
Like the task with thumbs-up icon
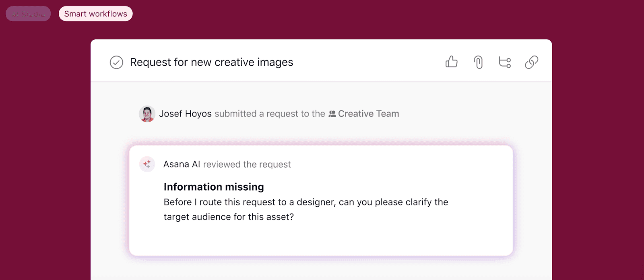(x=452, y=62)
